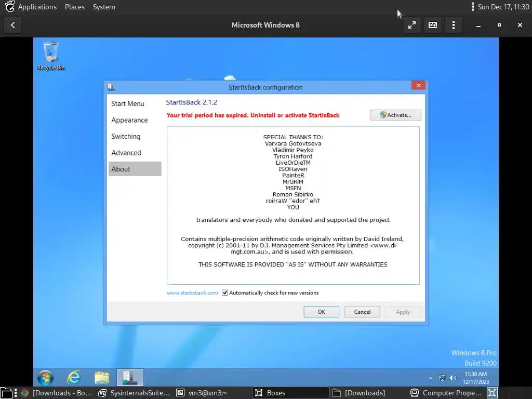The width and height of the screenshot is (532, 399).
Task: Switch to SysinternalsSuite taskbar window
Action: point(134,393)
